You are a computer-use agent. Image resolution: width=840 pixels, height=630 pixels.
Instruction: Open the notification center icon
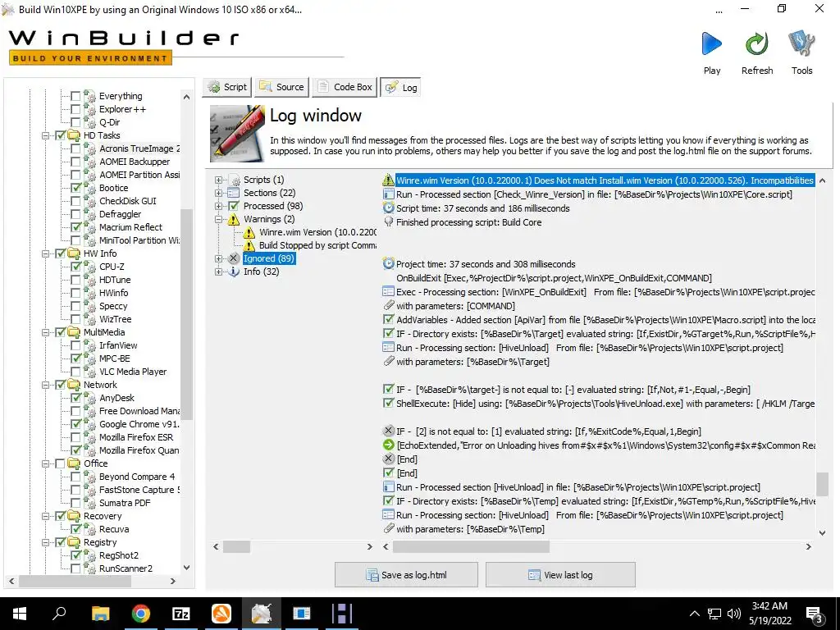815,615
